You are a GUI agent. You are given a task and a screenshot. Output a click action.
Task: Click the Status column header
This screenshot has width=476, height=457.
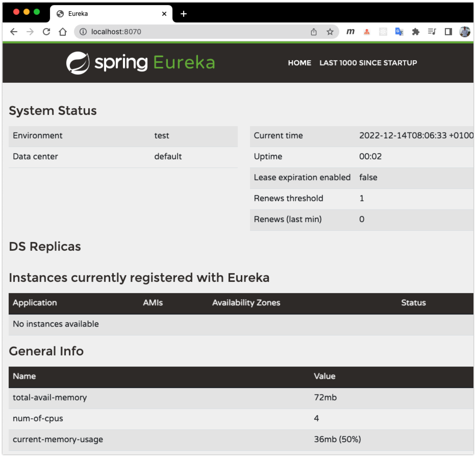414,303
